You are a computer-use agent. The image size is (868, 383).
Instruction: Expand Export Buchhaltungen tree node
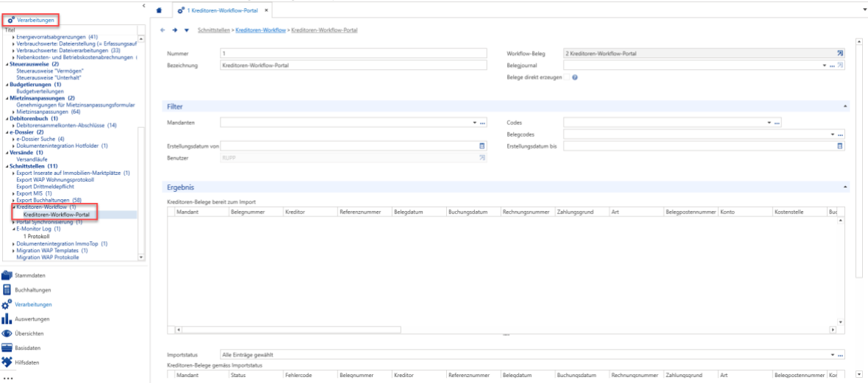click(13, 200)
